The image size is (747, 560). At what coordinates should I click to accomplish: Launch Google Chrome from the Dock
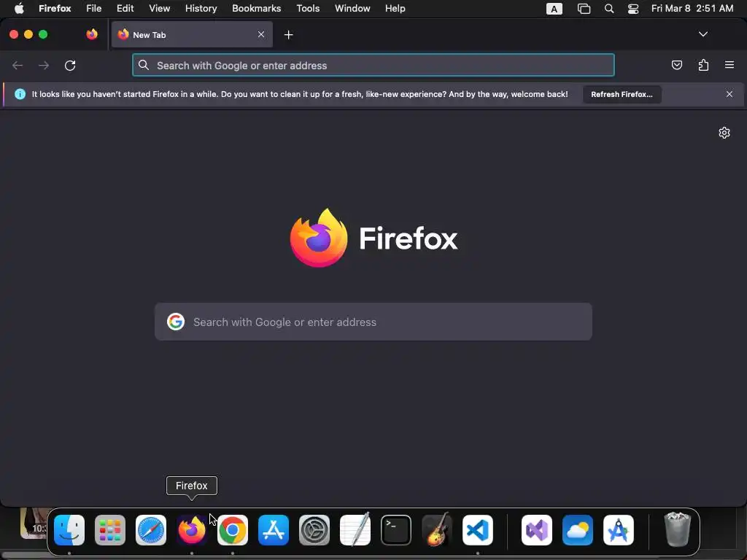[233, 530]
